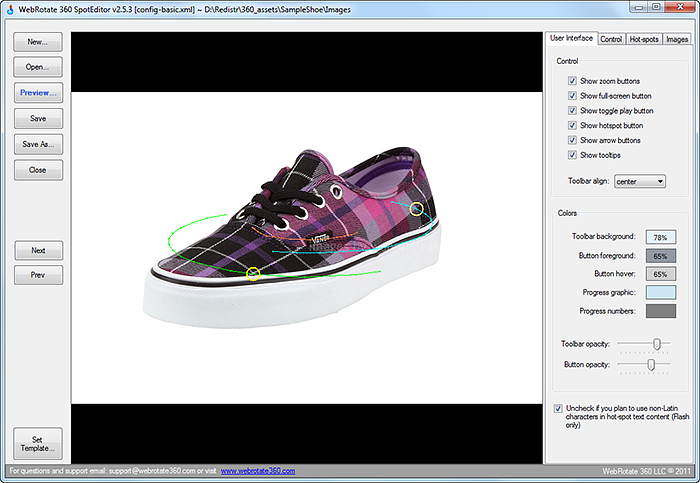The height and width of the screenshot is (483, 700).
Task: Click Toolbar background 78% color swatch
Action: pos(661,237)
